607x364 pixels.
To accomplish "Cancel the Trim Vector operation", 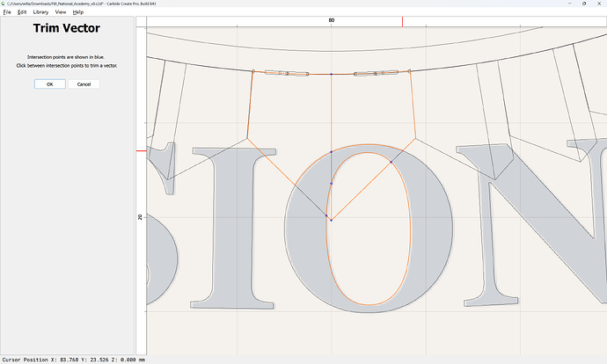I will pyautogui.click(x=84, y=84).
